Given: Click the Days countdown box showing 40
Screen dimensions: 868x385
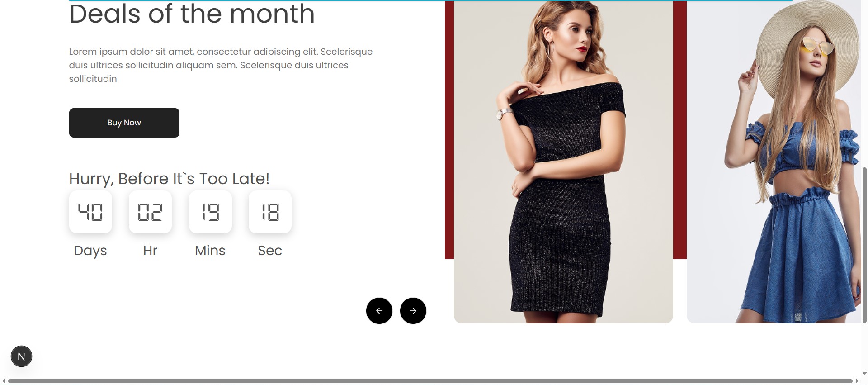Looking at the screenshot, I should click(90, 212).
